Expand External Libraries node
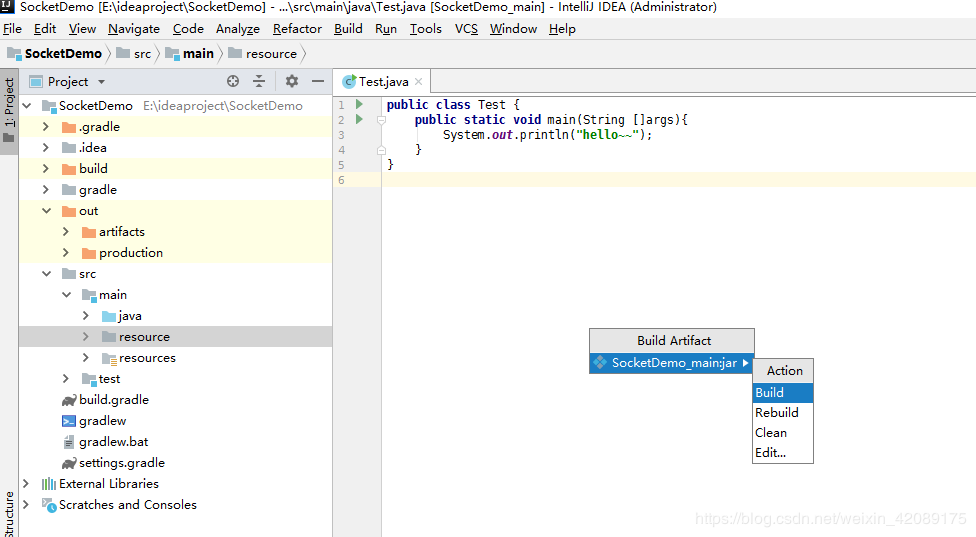 pyautogui.click(x=26, y=484)
